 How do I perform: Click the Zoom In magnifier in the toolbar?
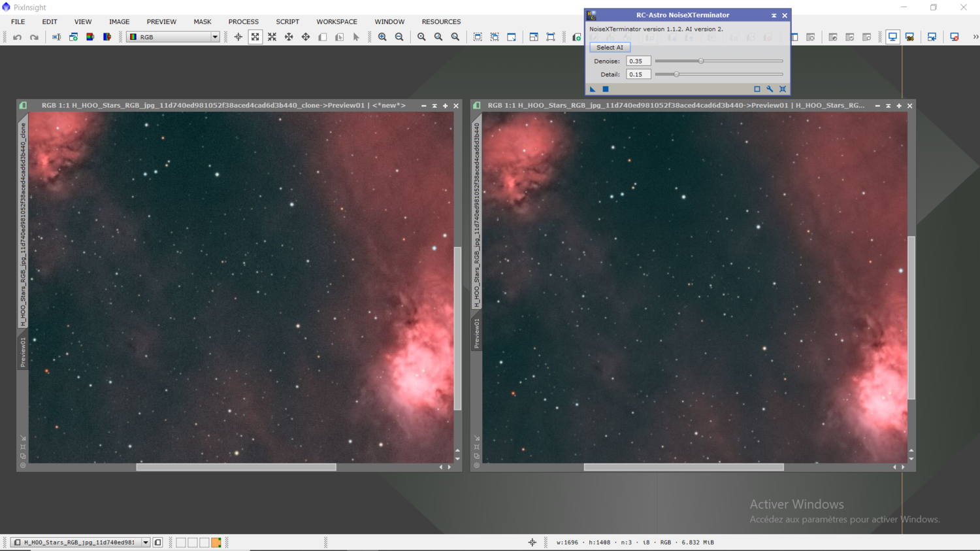(382, 37)
